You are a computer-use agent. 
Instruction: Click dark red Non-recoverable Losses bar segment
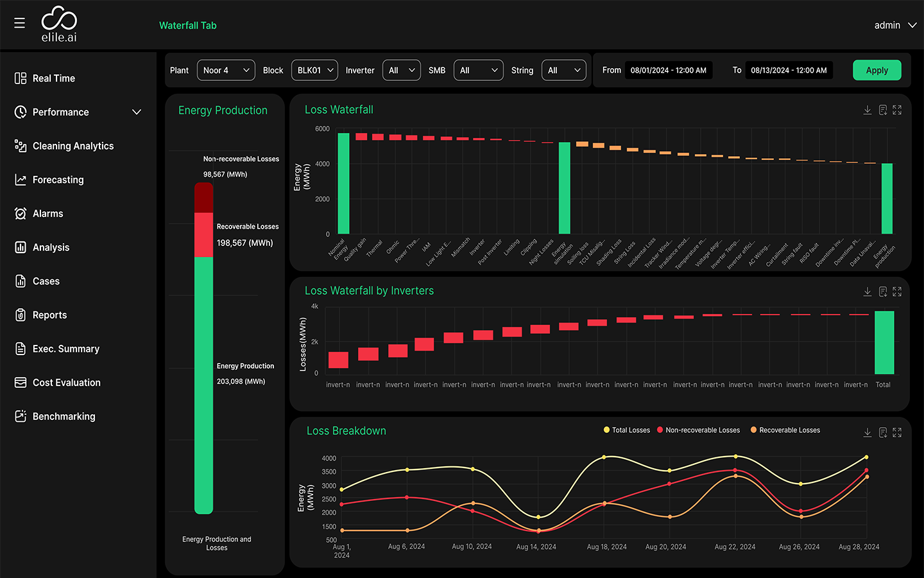tap(204, 198)
